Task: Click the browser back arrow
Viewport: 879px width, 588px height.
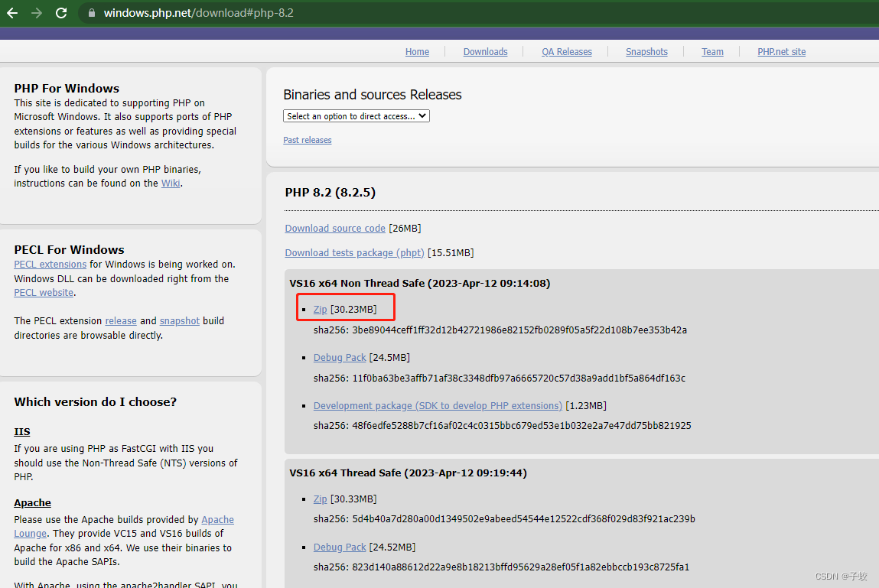Action: click(11, 12)
